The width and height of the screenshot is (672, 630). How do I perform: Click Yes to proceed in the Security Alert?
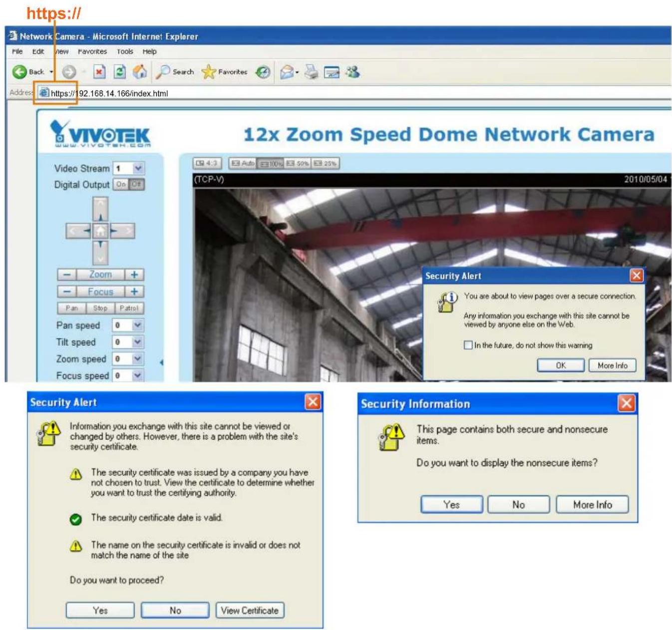click(100, 610)
